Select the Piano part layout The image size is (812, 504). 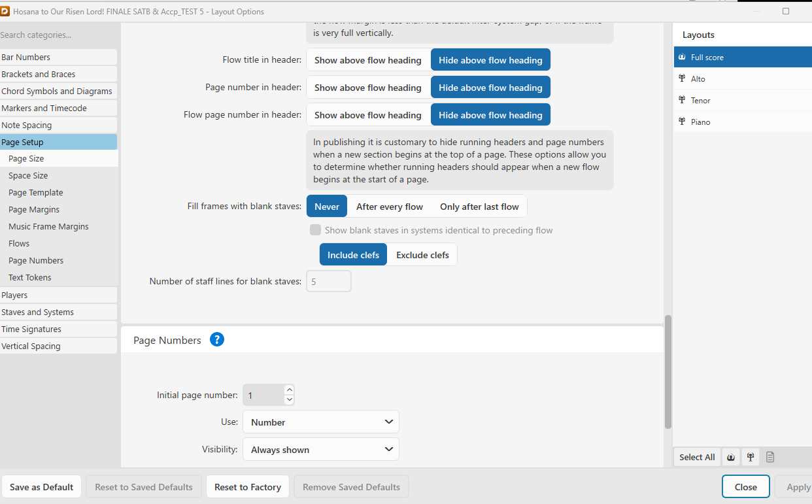(700, 122)
